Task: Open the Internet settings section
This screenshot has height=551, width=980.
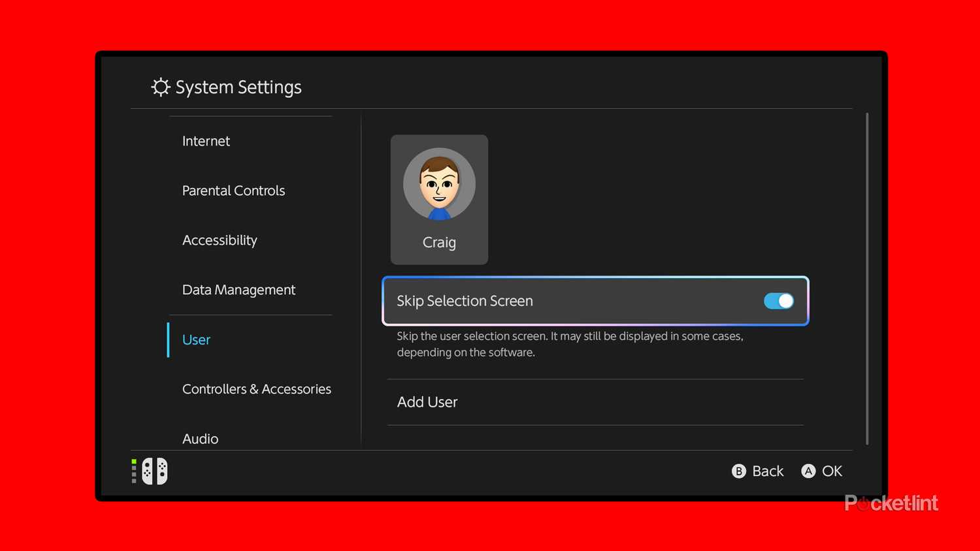Action: click(206, 141)
